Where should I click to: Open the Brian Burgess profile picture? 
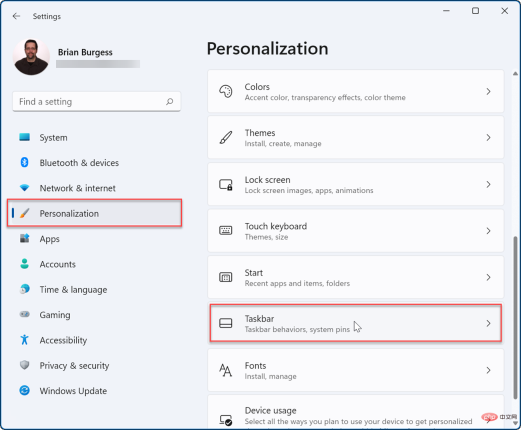pos(31,57)
